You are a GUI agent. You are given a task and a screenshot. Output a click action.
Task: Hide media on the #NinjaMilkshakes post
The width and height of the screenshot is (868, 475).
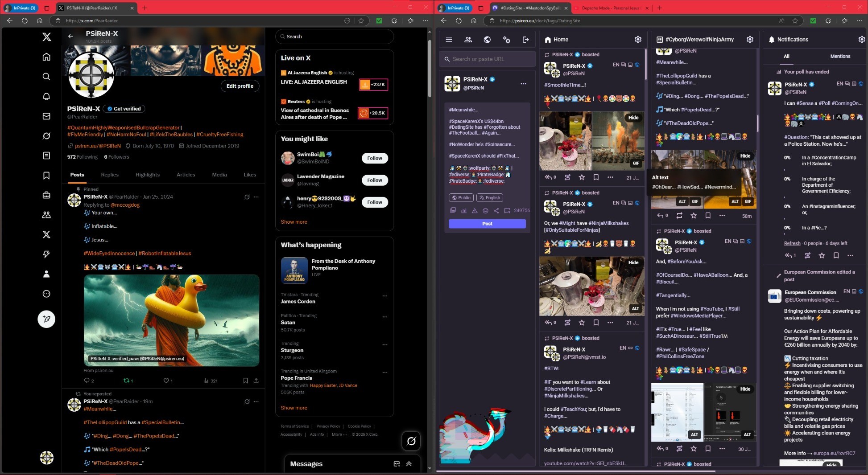coord(633,262)
